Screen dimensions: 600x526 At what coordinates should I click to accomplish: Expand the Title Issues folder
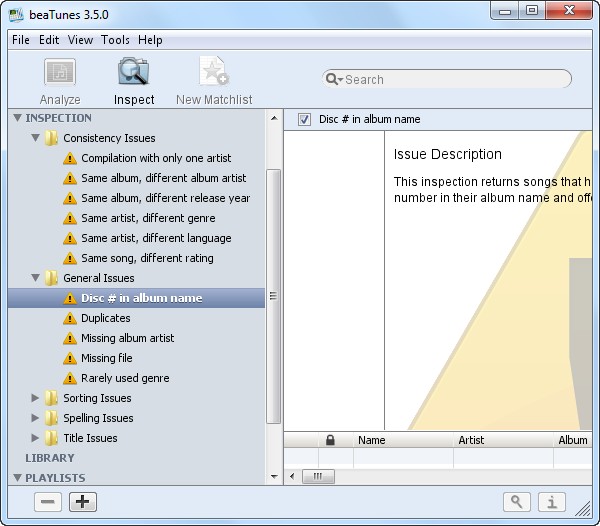point(36,438)
